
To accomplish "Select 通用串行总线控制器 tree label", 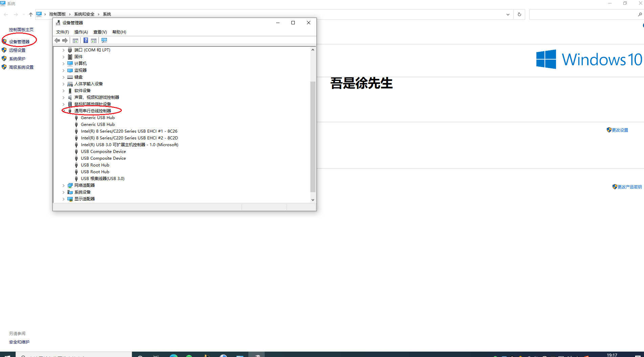I will [x=92, y=111].
